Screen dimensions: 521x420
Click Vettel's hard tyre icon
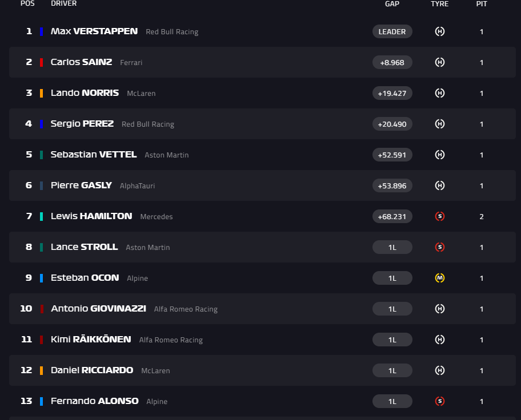pyautogui.click(x=440, y=155)
